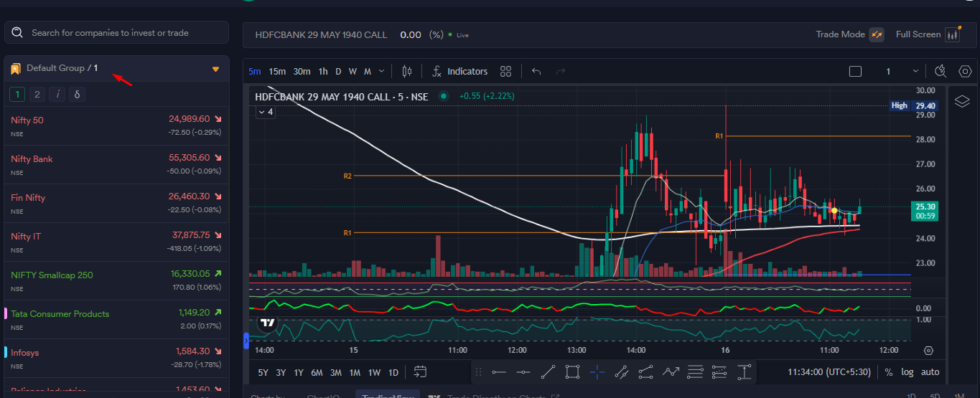980x398 pixels.
Task: Toggle auto scale on price axis
Action: point(930,372)
